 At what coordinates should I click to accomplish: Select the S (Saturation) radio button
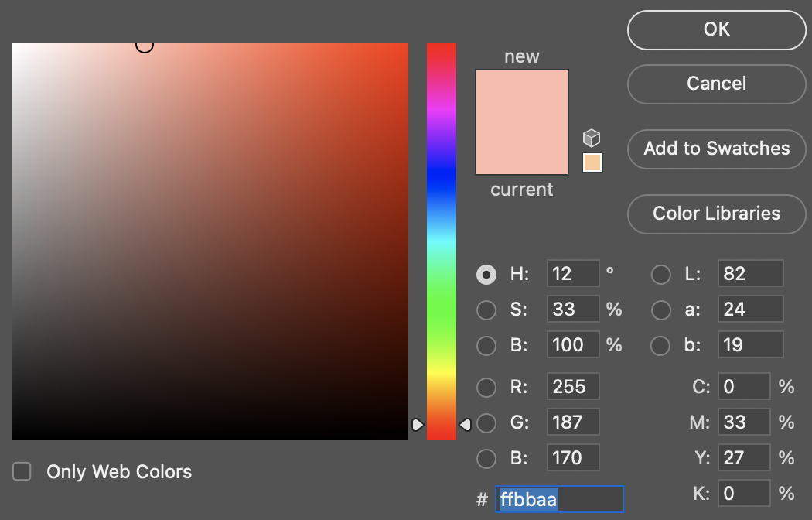[x=487, y=310]
